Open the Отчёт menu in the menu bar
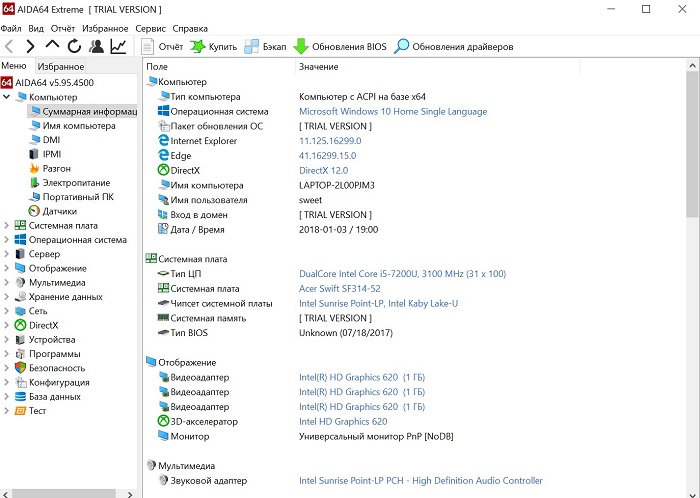Viewport: 700px width, 498px height. 62,29
